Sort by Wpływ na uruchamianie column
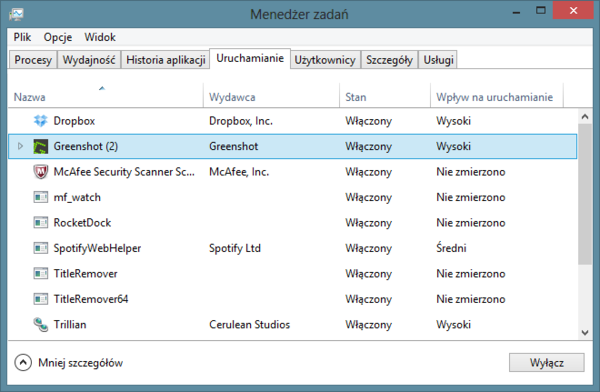The height and width of the screenshot is (392, 600). (x=496, y=97)
